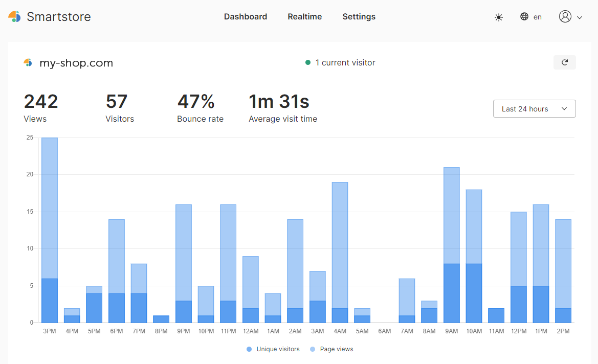Select the tallest bar at 3PM
Screen dimensions: 598x364
[49, 230]
